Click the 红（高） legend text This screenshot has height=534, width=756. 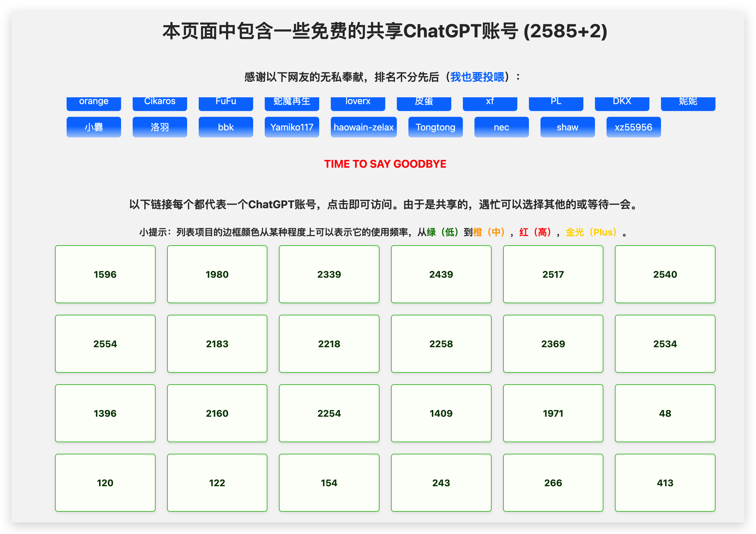click(537, 233)
